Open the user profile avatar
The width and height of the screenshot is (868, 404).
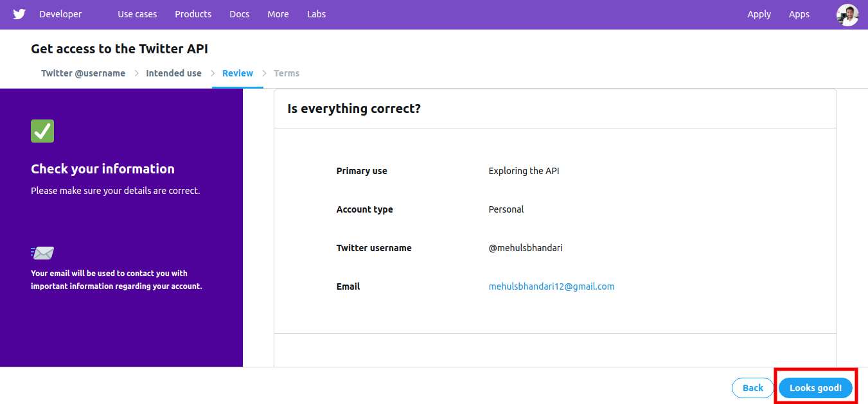click(x=847, y=15)
